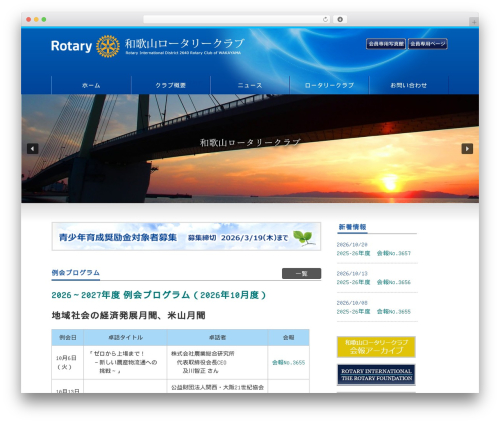This screenshot has height=423, width=500.
Task: Show the previous slide with the left arrow
Action: tap(33, 149)
